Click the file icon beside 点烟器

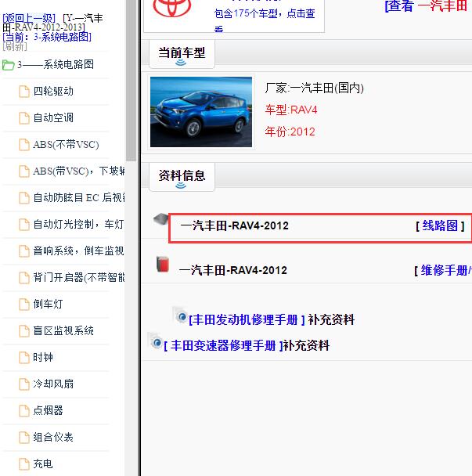tap(24, 411)
